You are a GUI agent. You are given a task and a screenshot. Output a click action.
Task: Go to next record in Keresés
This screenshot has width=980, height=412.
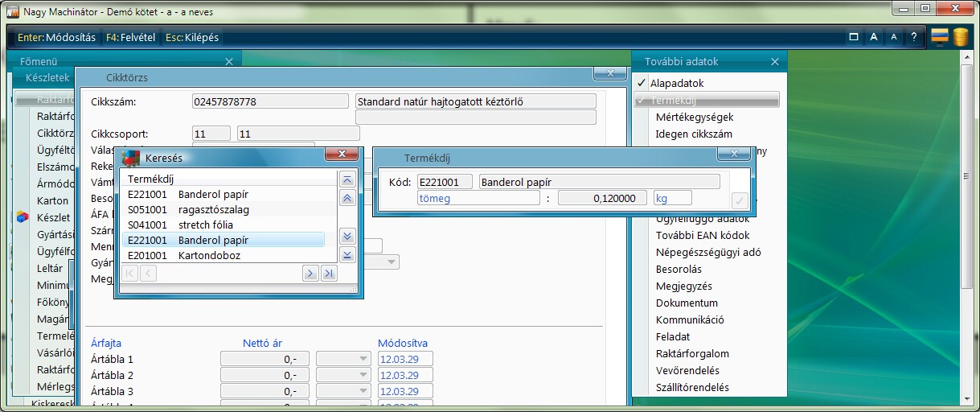(310, 274)
